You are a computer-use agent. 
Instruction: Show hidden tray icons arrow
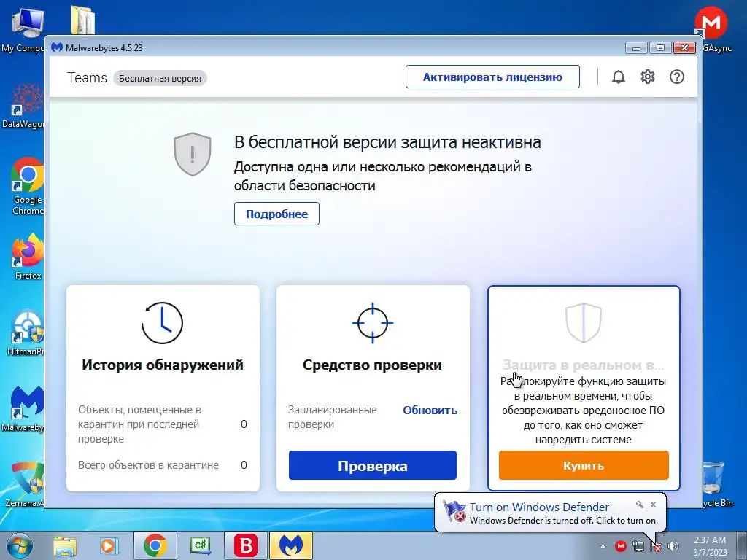603,546
